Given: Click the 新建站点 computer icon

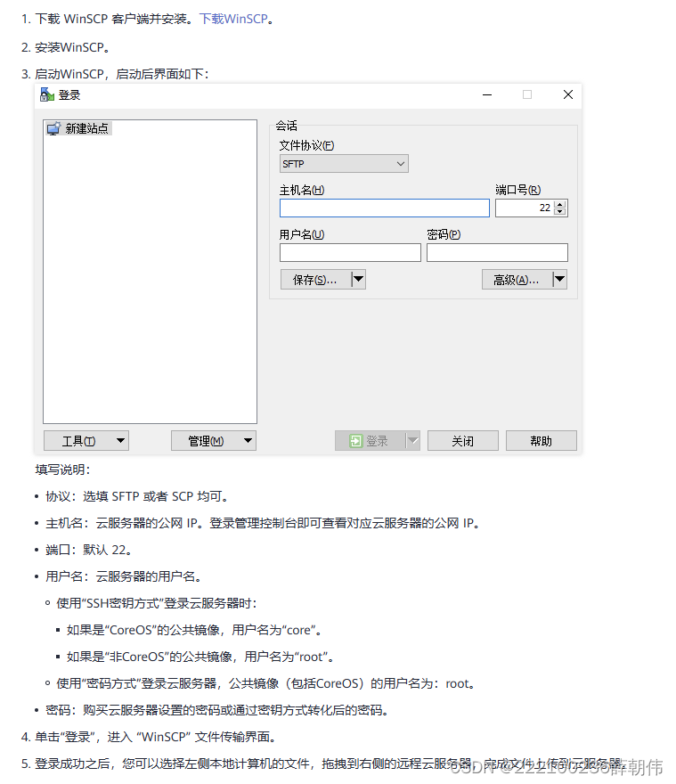Looking at the screenshot, I should click(x=53, y=128).
